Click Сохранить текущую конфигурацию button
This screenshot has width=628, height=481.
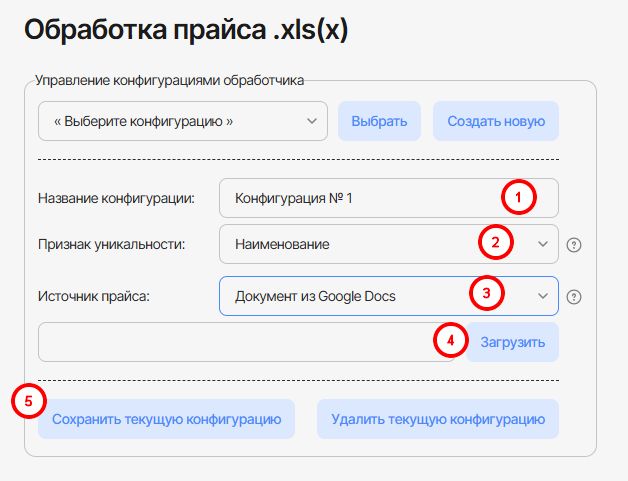(166, 419)
